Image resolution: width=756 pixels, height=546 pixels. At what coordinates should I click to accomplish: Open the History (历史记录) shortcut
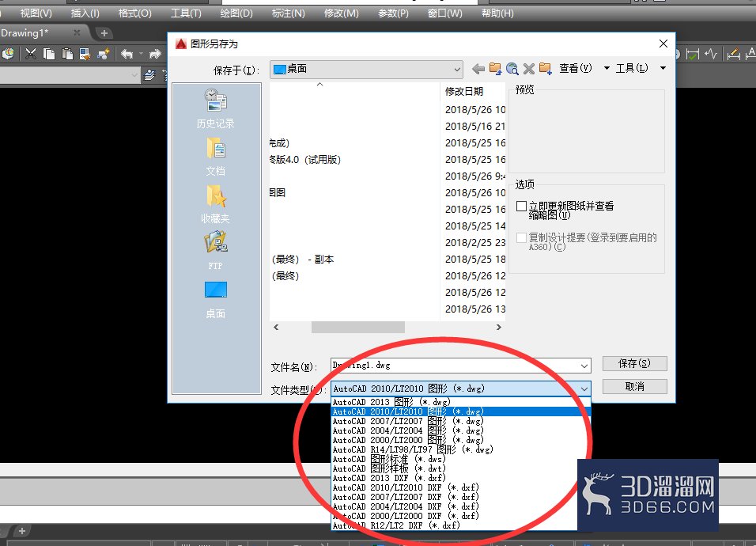[x=216, y=109]
